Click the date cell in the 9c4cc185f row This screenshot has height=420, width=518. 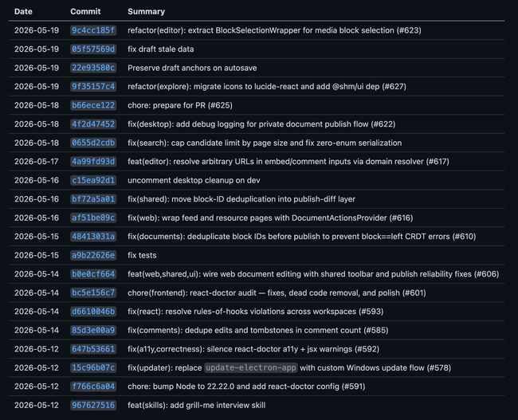point(37,30)
